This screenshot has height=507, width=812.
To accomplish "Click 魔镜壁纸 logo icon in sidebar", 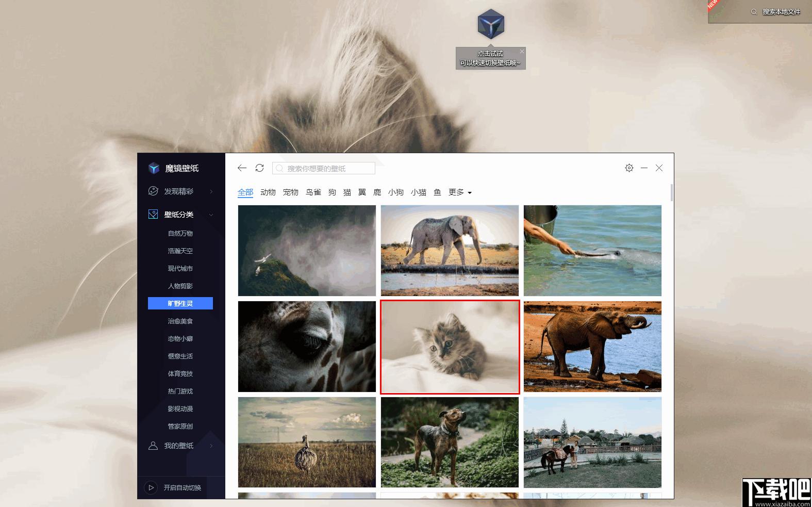I will (x=154, y=168).
